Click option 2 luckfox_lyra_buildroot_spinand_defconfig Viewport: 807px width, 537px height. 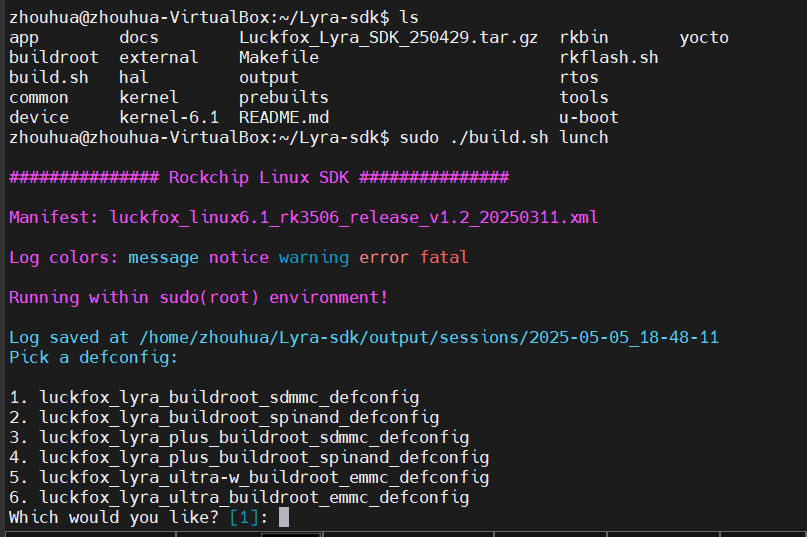click(x=224, y=418)
